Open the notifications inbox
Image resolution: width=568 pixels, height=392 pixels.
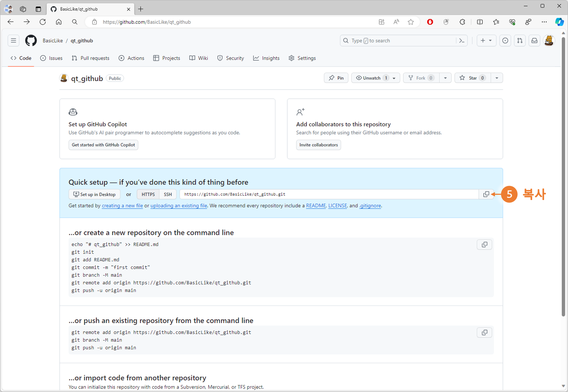534,41
